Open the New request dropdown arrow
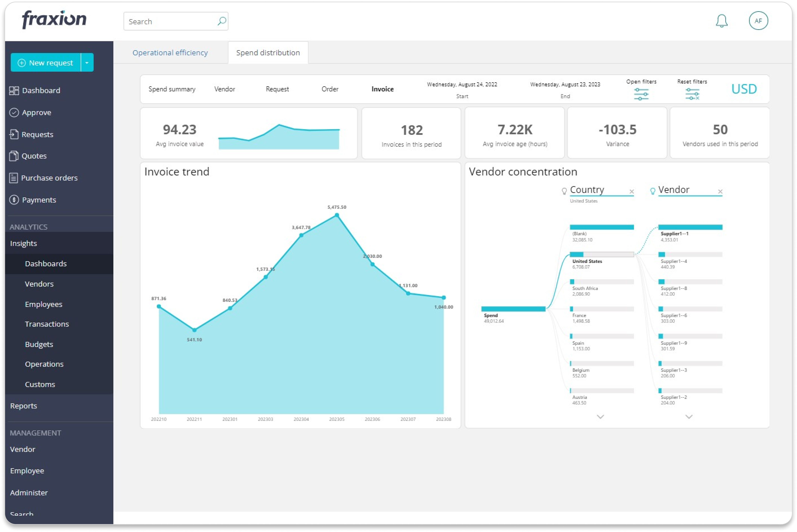Viewport: 797px width, 532px height. (x=87, y=63)
